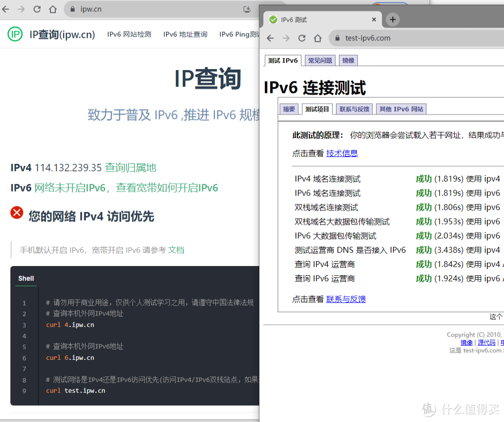The height and width of the screenshot is (422, 504).
Task: Click '双栈域名大数据包传输测试' row label
Action: [x=342, y=222]
